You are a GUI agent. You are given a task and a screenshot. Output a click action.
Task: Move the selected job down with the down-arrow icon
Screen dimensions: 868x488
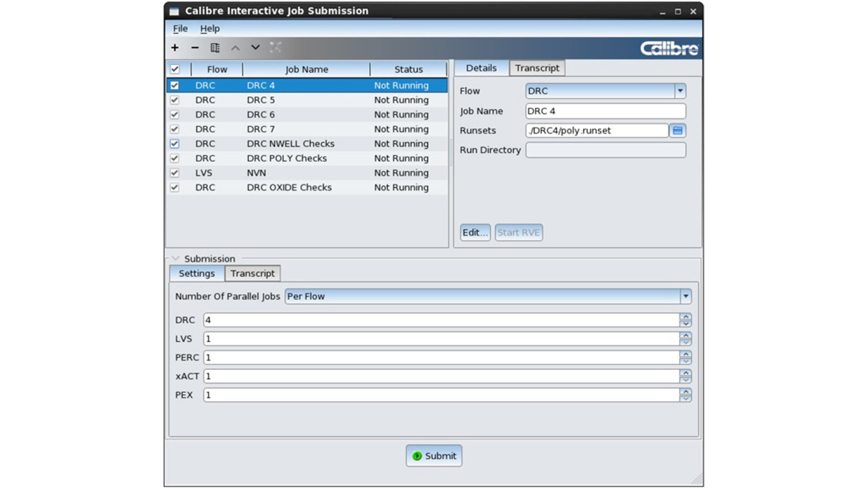click(255, 47)
